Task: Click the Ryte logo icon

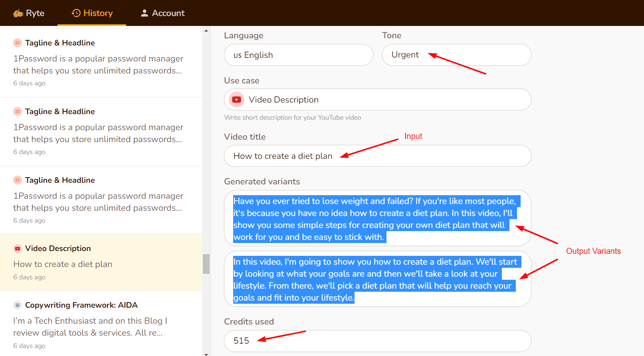Action: [x=18, y=13]
